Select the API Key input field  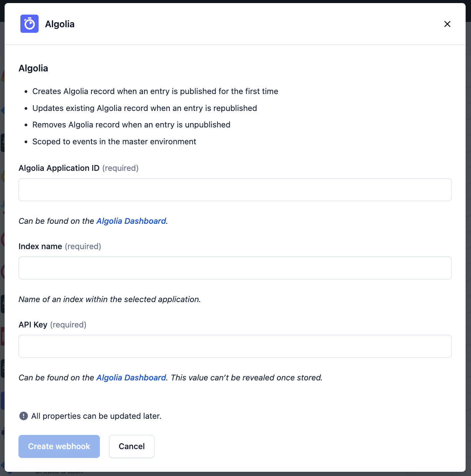point(235,346)
